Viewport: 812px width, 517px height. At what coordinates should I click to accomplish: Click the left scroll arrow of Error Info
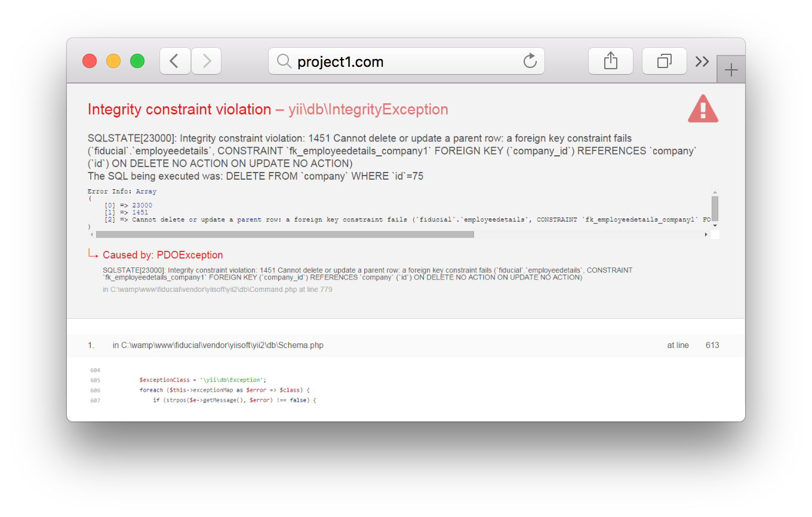click(91, 235)
